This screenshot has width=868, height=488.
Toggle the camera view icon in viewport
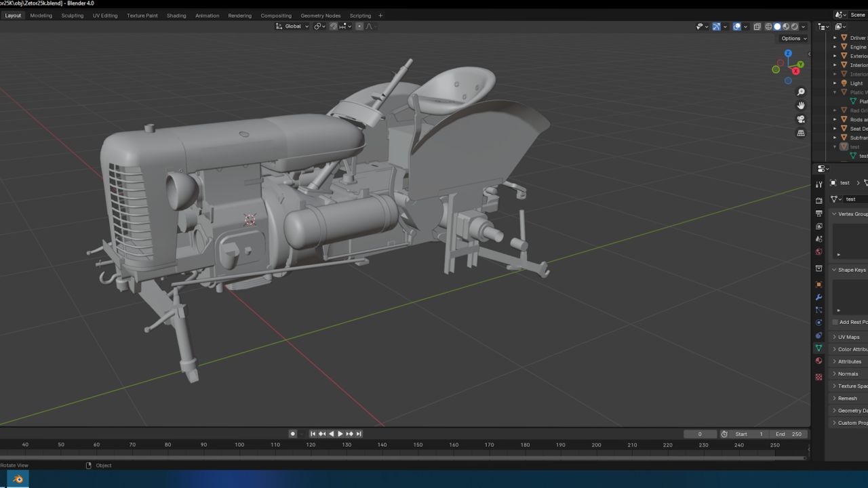point(801,119)
